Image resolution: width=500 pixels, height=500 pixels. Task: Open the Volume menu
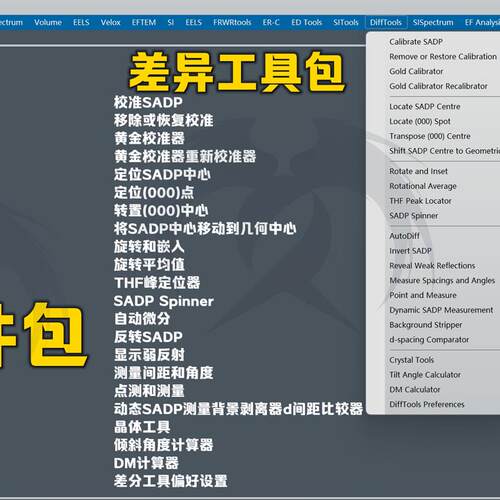click(x=48, y=22)
